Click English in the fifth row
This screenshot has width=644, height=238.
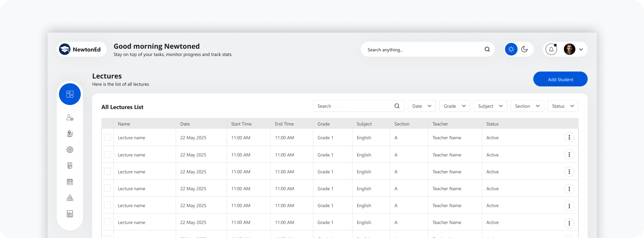coord(364,205)
